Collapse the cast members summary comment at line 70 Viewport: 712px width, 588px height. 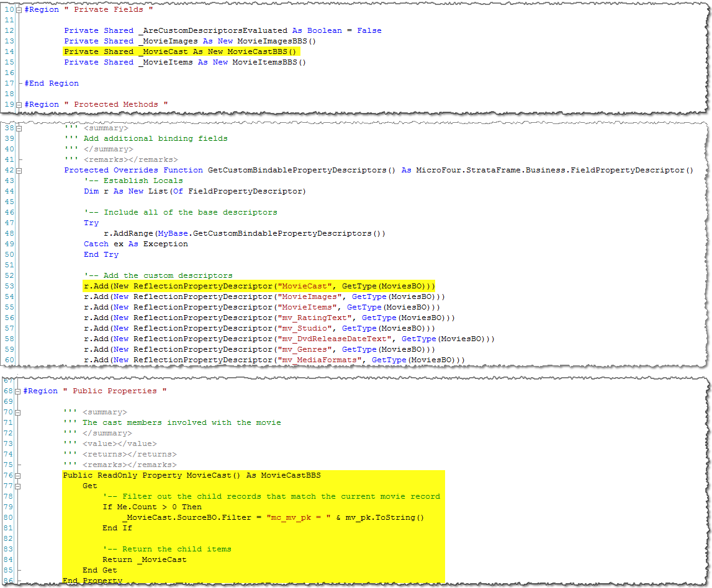click(18, 412)
